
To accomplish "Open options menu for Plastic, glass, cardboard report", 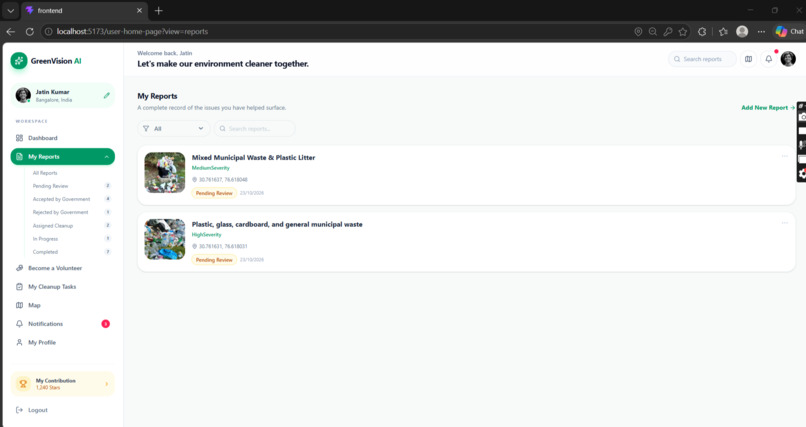I will coord(784,222).
